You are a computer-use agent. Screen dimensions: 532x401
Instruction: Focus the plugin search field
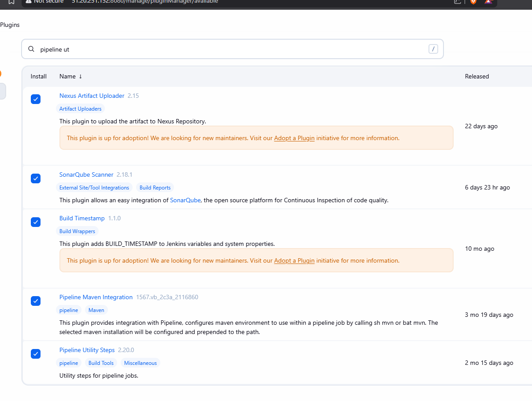233,49
